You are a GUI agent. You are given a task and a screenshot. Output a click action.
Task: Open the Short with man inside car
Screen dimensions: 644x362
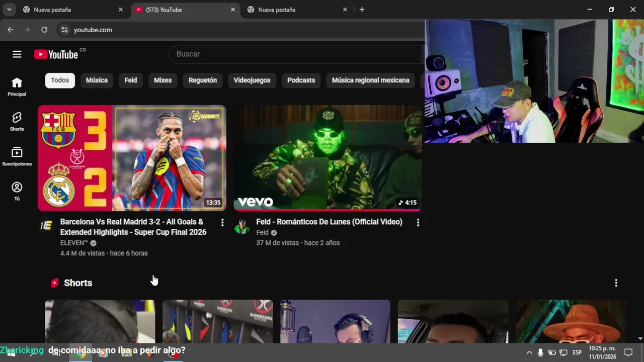453,321
